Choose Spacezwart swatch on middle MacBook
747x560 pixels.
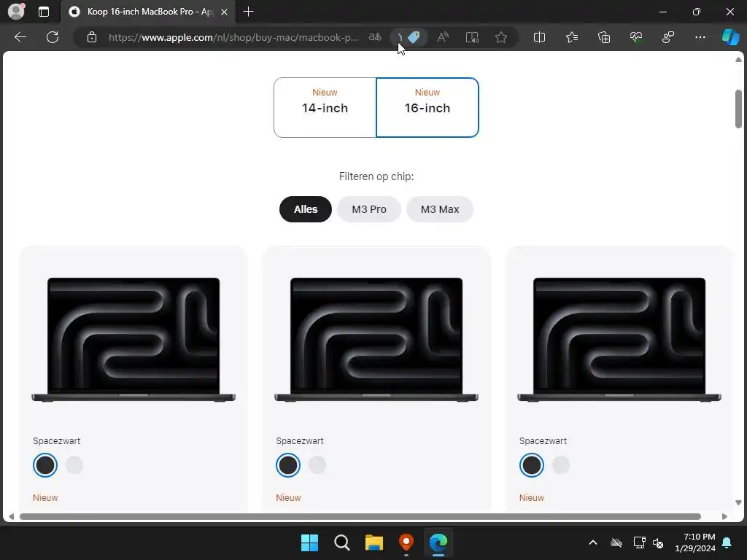click(x=288, y=465)
